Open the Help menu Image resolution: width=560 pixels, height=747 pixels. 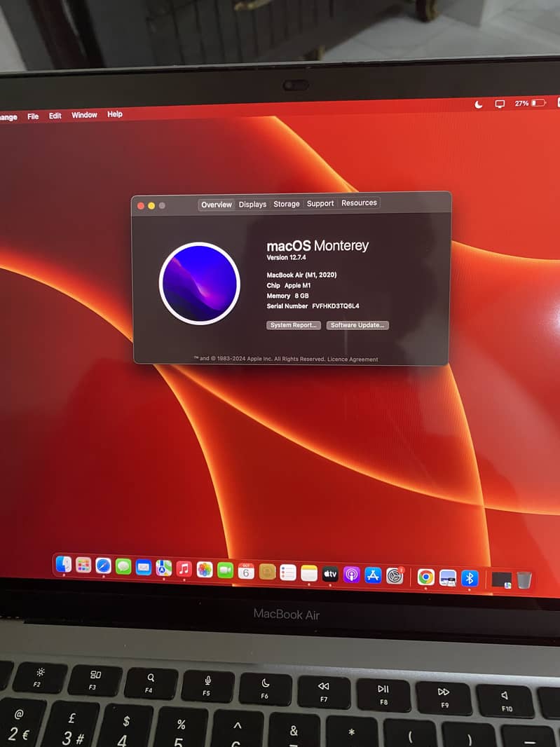point(115,114)
